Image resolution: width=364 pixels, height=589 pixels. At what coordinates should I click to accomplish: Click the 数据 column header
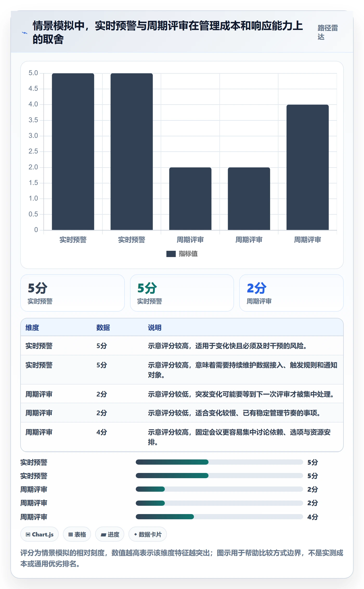coord(103,328)
